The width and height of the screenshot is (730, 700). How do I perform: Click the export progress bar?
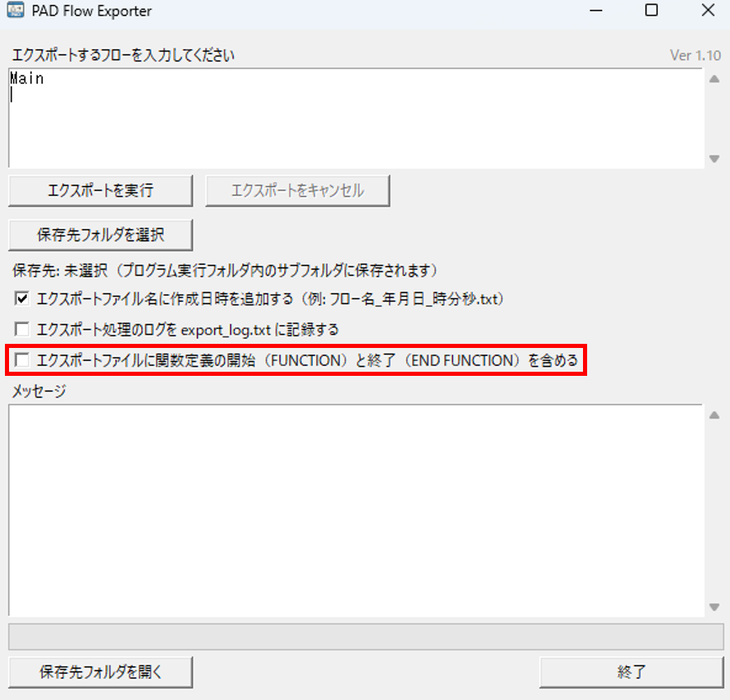[x=366, y=637]
